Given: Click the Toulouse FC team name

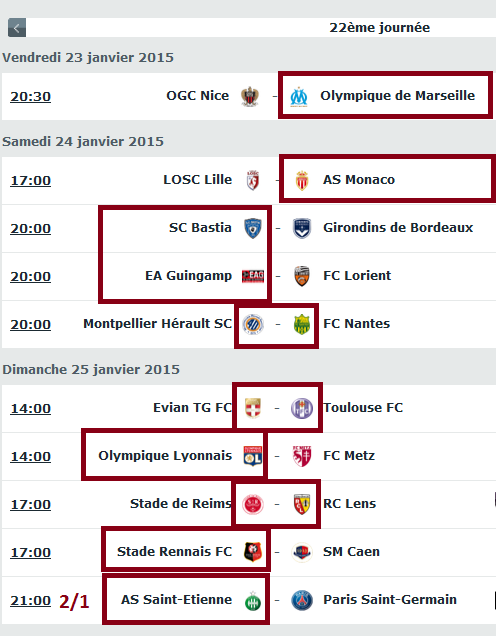Looking at the screenshot, I should 363,408.
